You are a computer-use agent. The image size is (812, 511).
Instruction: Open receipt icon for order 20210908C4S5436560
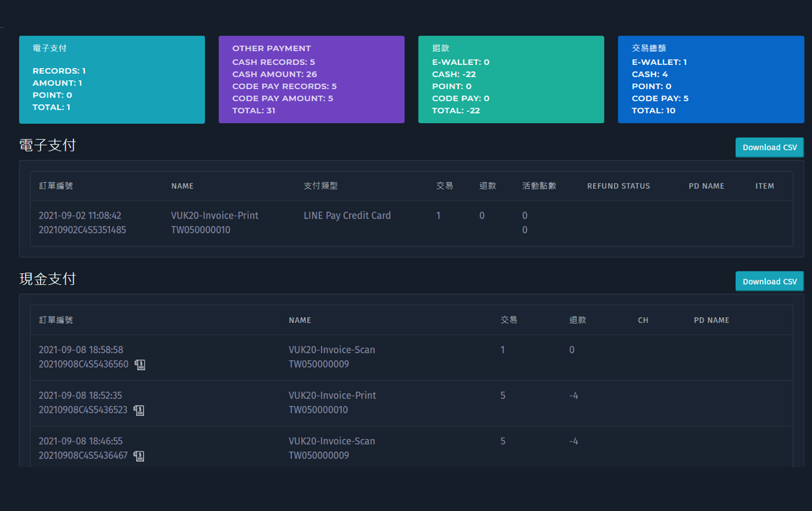point(140,365)
